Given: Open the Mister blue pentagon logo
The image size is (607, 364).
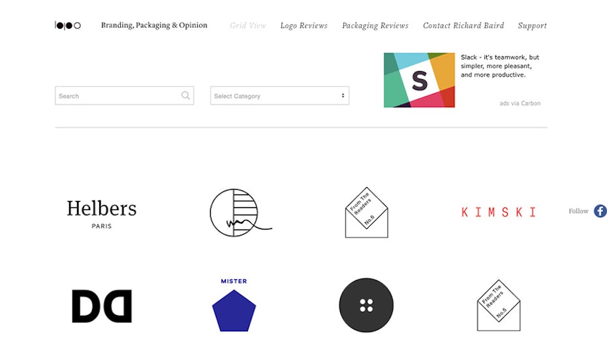Looking at the screenshot, I should pyautogui.click(x=234, y=305).
